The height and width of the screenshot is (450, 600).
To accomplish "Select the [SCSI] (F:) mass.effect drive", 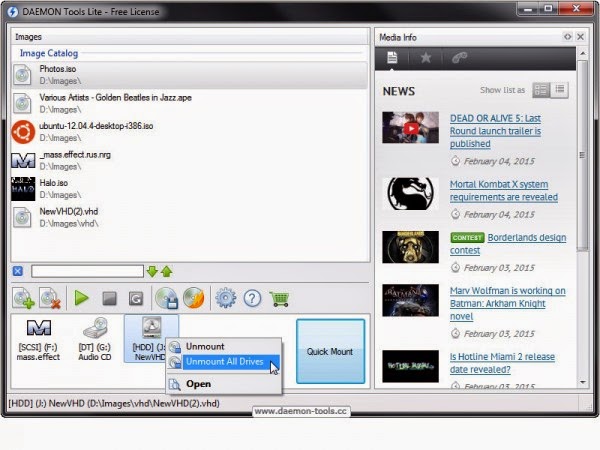I will (38, 339).
